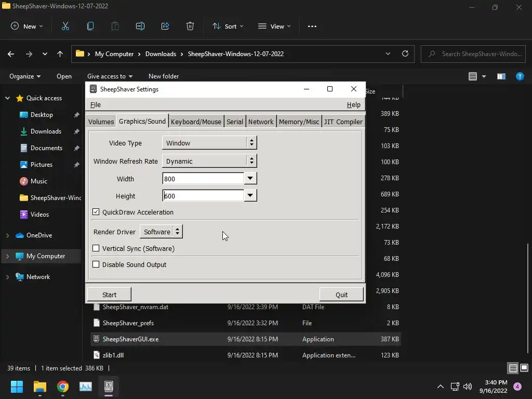This screenshot has height=399, width=532.
Task: Click the Cut scissors icon in Explorer toolbar
Action: click(65, 26)
